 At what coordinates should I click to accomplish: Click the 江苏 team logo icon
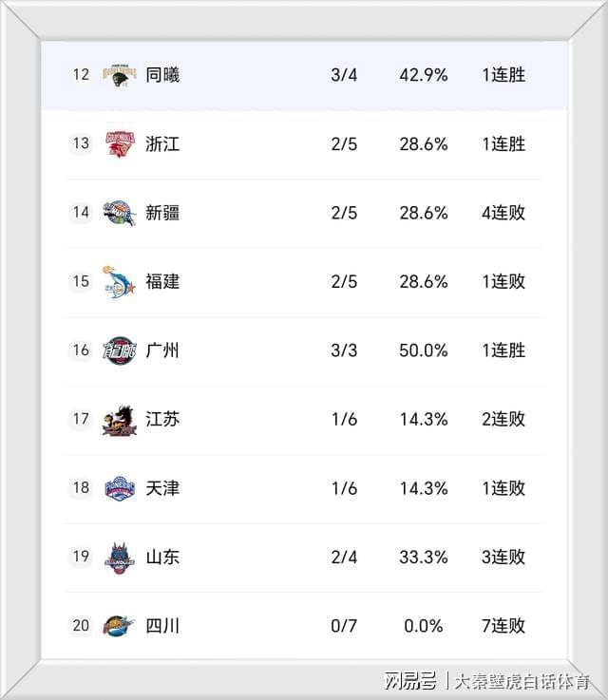[x=120, y=419]
